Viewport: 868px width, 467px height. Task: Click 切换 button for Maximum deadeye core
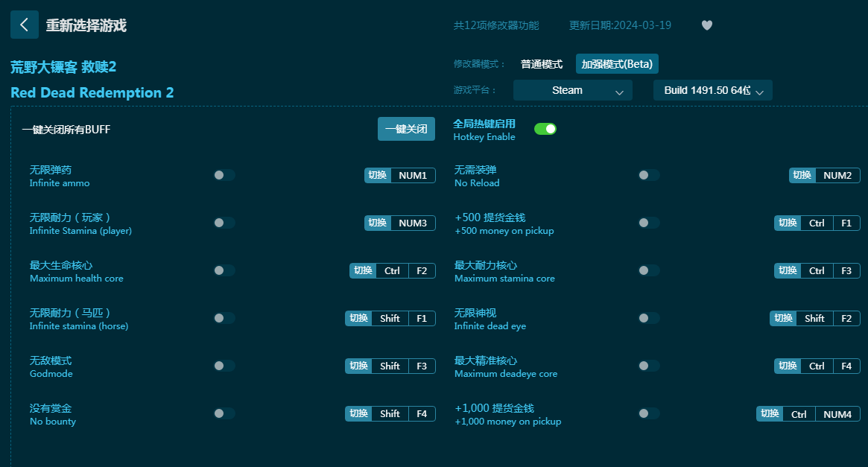(x=788, y=366)
